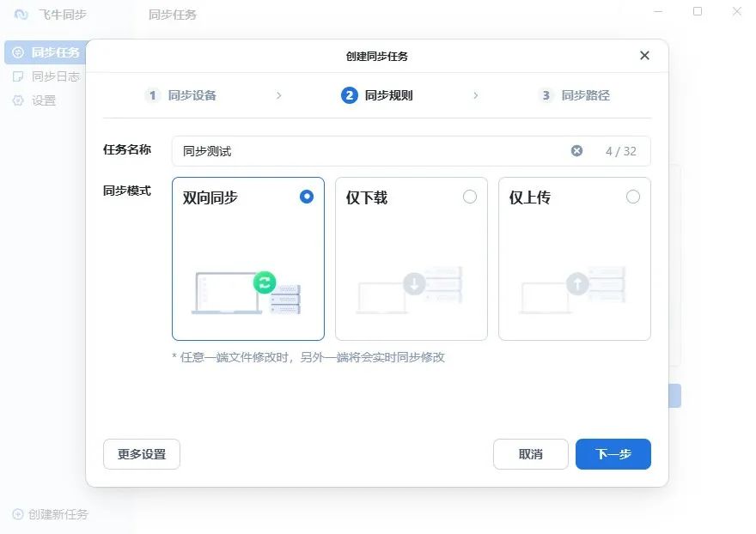Click the plus icon beside 创建新任务
Image resolution: width=756 pixels, height=534 pixels.
coord(18,514)
